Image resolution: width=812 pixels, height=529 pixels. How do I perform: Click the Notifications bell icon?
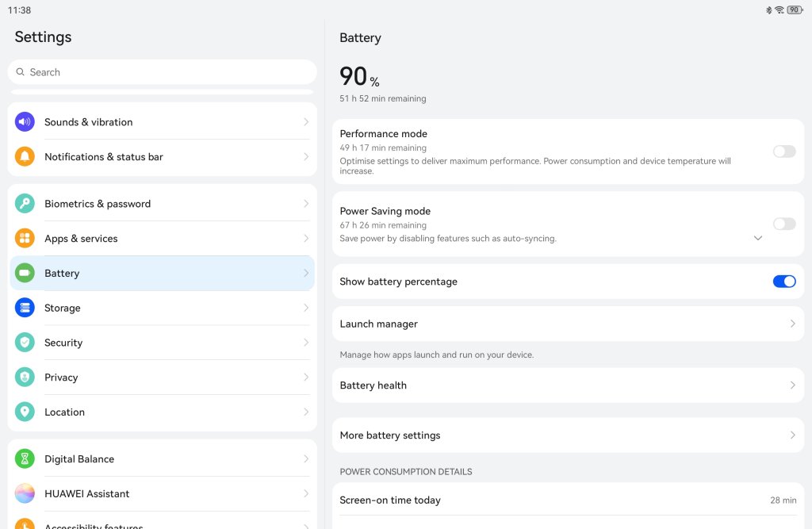pyautogui.click(x=25, y=157)
